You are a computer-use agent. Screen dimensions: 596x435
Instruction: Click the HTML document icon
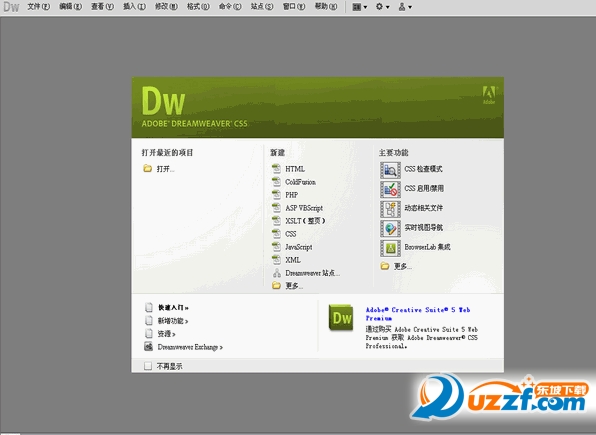tap(276, 168)
